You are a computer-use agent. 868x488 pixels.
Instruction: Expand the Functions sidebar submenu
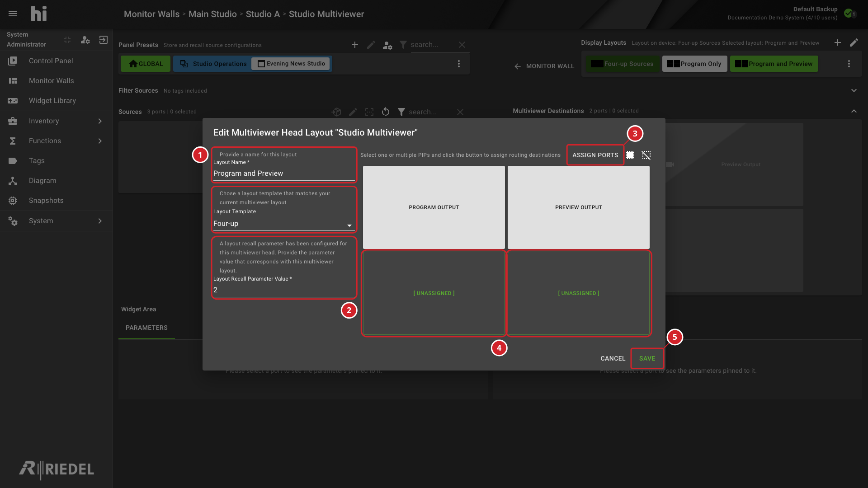[100, 141]
